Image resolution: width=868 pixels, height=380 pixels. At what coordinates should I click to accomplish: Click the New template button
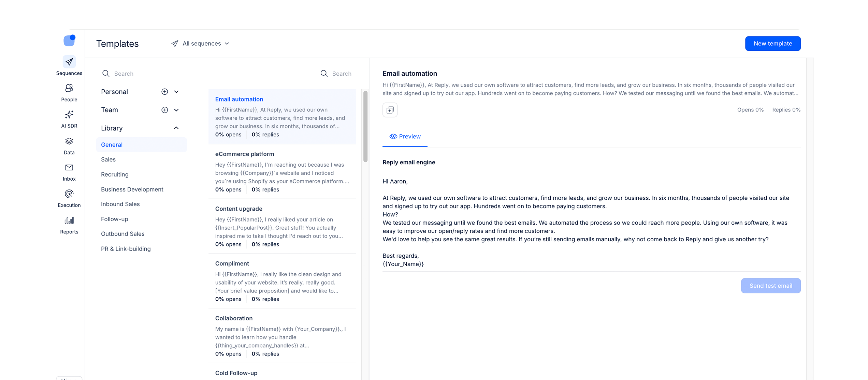coord(773,44)
